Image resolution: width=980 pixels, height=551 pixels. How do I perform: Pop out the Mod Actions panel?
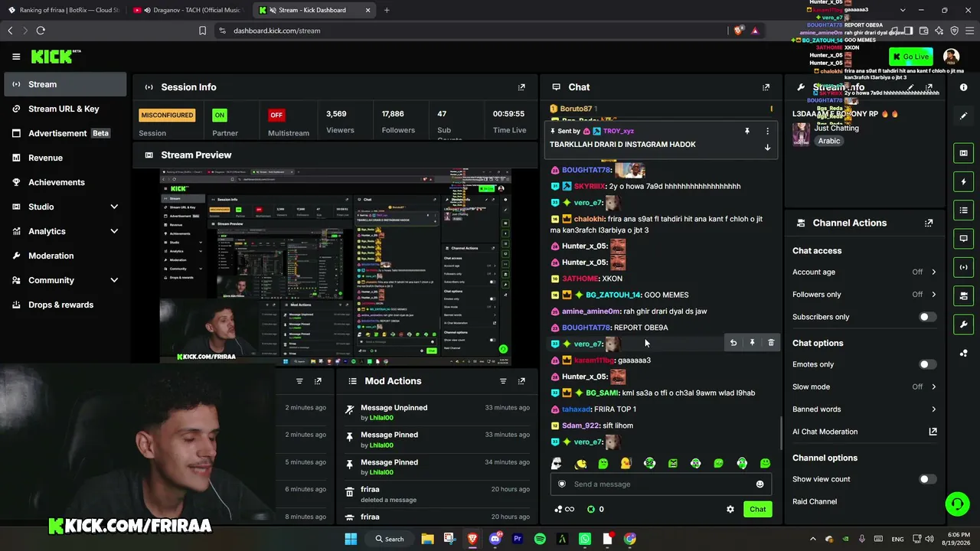(521, 381)
